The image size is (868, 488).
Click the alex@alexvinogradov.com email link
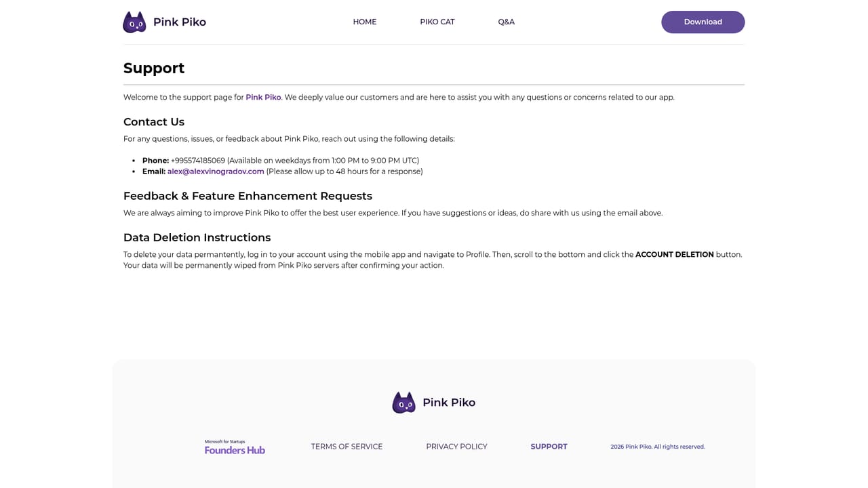216,171
